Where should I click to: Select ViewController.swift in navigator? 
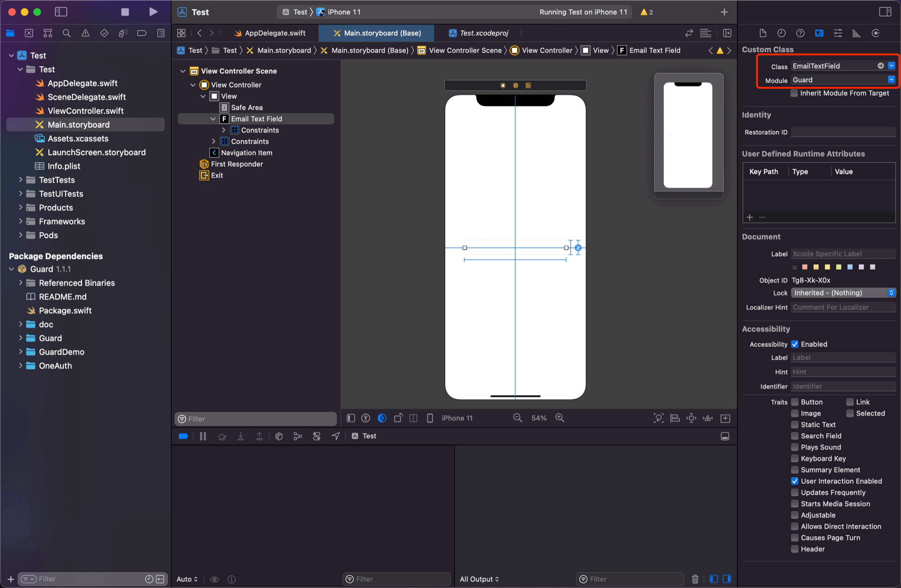[85, 111]
